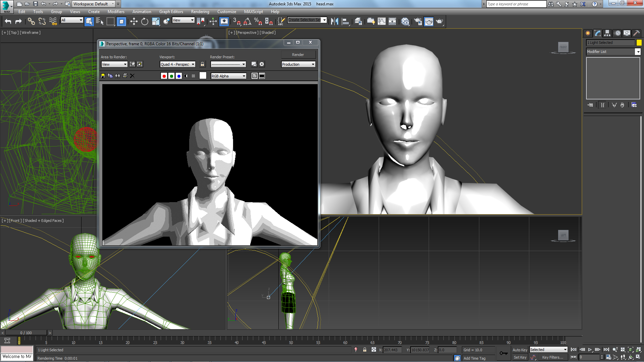Activate Select and Rotate tool
Image resolution: width=644 pixels, height=362 pixels.
[145, 21]
